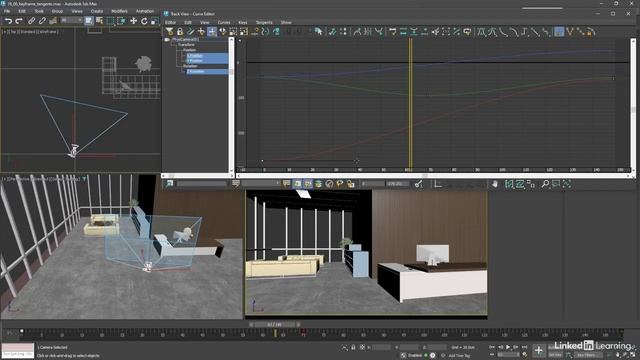Image resolution: width=640 pixels, height=360 pixels.
Task: Set tangents to Linear
Action: tap(535, 31)
